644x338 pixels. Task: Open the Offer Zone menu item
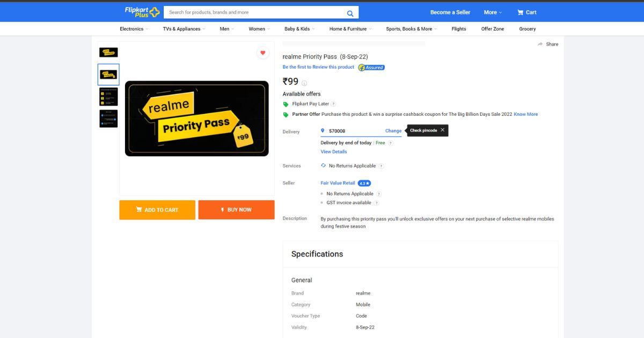(493, 29)
